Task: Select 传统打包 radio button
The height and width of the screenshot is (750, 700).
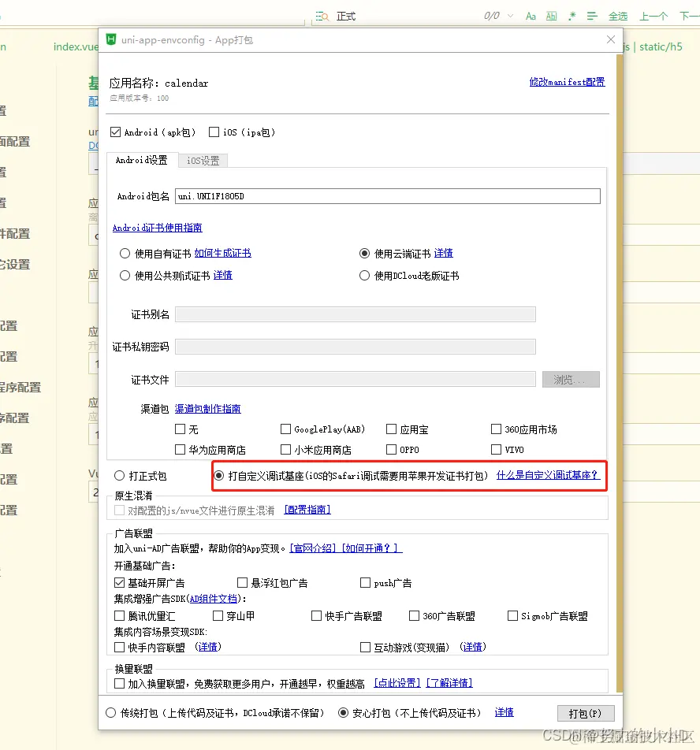Action: [111, 713]
